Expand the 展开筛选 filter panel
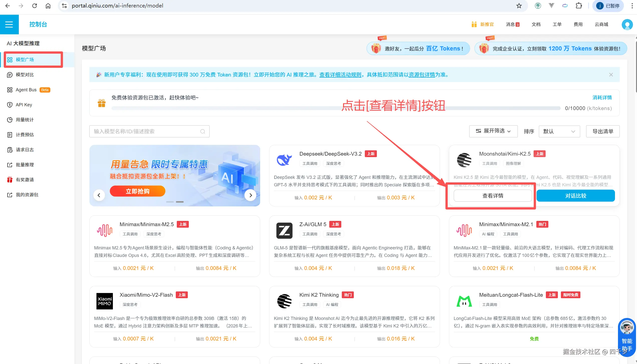 pos(493,131)
